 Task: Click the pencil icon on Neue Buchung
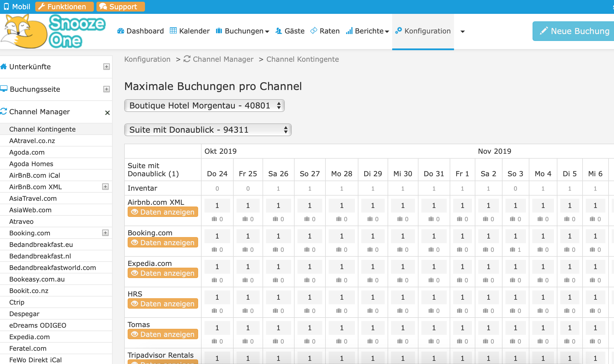tap(544, 31)
